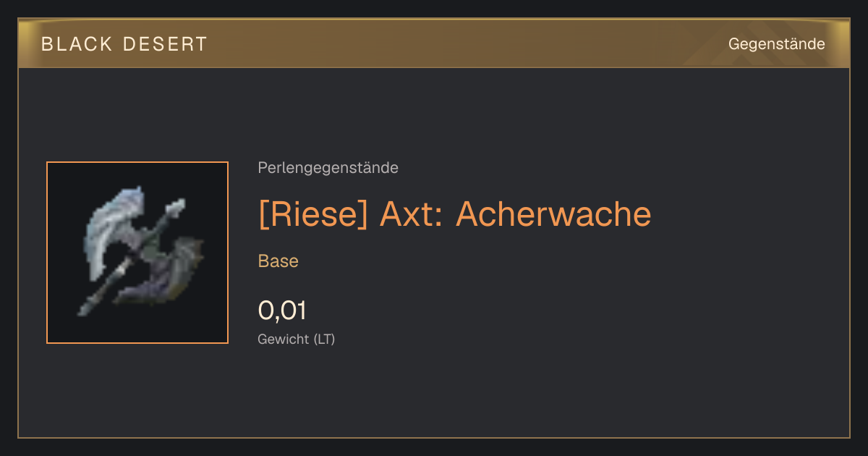Select the Base grade label
This screenshot has width=868, height=456.
point(278,261)
